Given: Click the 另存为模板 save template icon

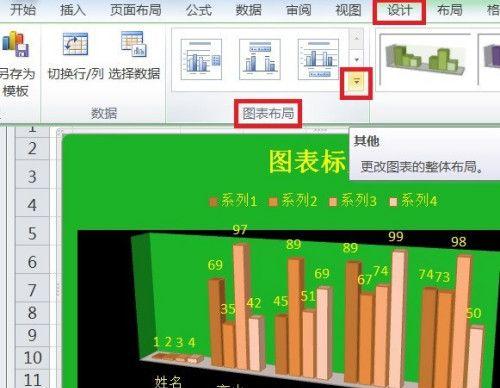Looking at the screenshot, I should [15, 44].
